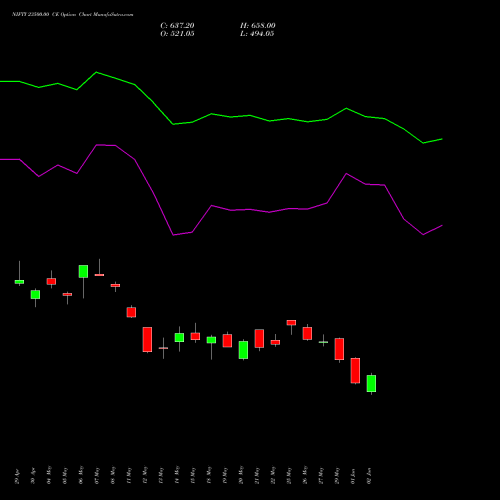Click the '04 May' date label on the x-axis
Viewport: 500px width, 500px height.
49,475
